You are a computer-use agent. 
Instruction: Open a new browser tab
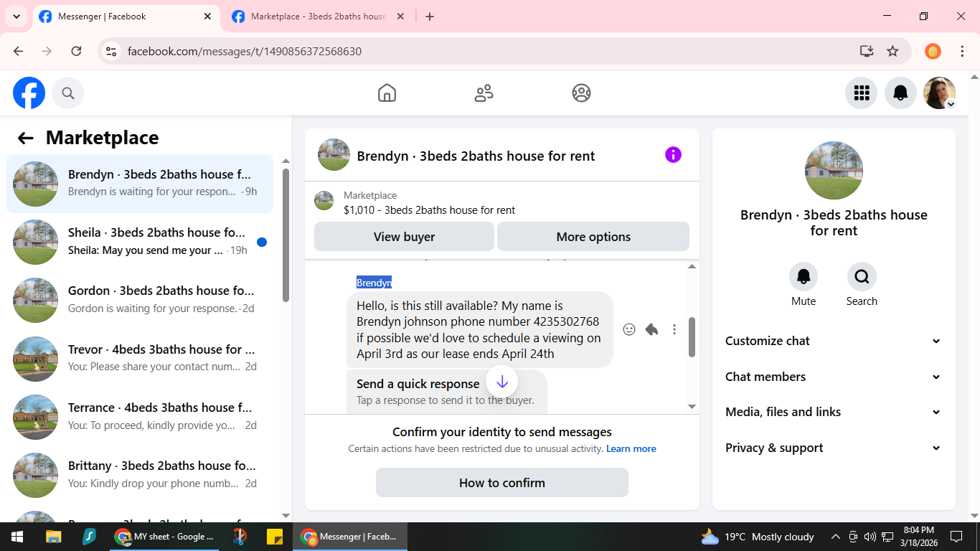430,17
